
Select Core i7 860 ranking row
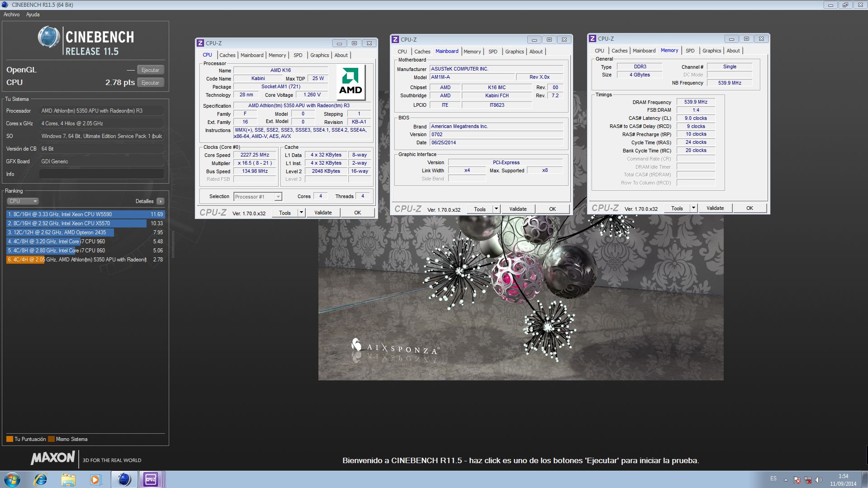pos(85,251)
